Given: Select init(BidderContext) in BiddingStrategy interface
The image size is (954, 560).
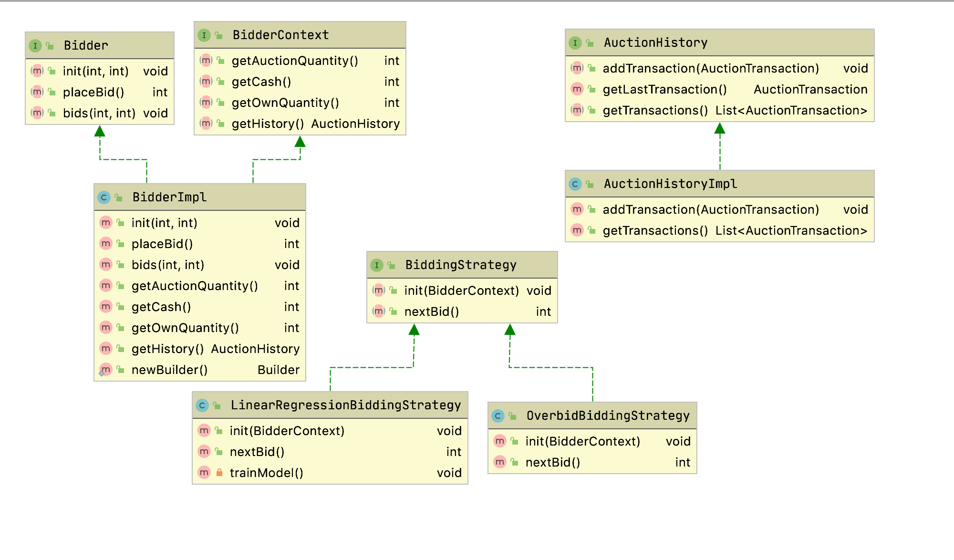Looking at the screenshot, I should coord(461,290).
